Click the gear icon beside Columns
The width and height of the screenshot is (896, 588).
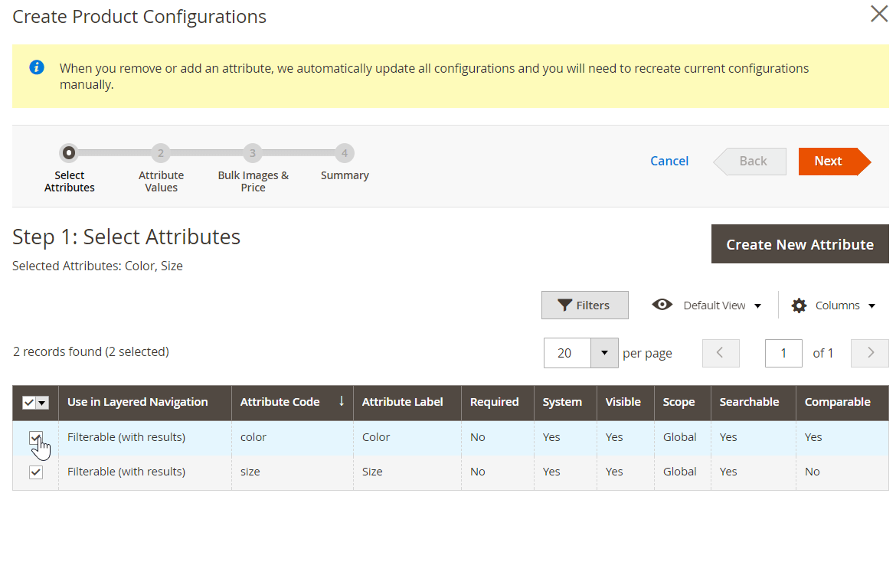(799, 305)
